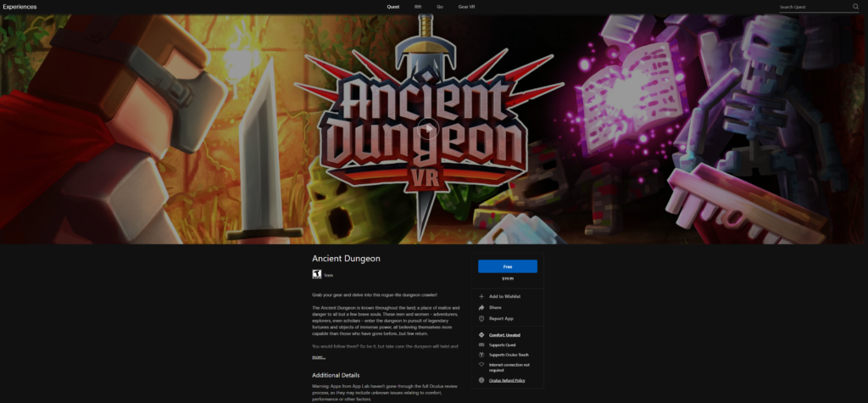Click the Comfort rating diamond icon

481,335
